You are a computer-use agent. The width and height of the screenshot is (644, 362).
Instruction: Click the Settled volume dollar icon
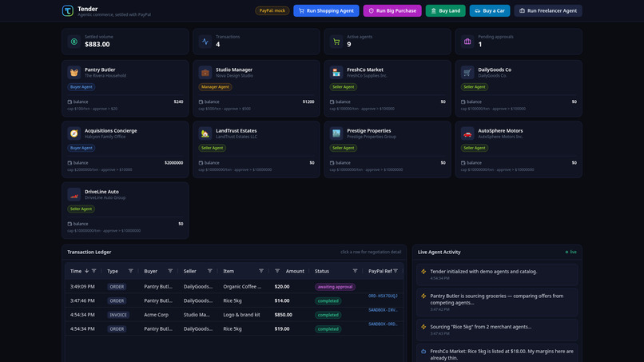click(x=74, y=42)
